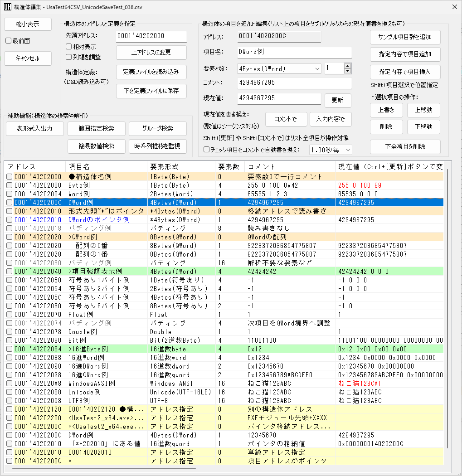Enable the 列幅を調整 checkbox

pyautogui.click(x=68, y=57)
